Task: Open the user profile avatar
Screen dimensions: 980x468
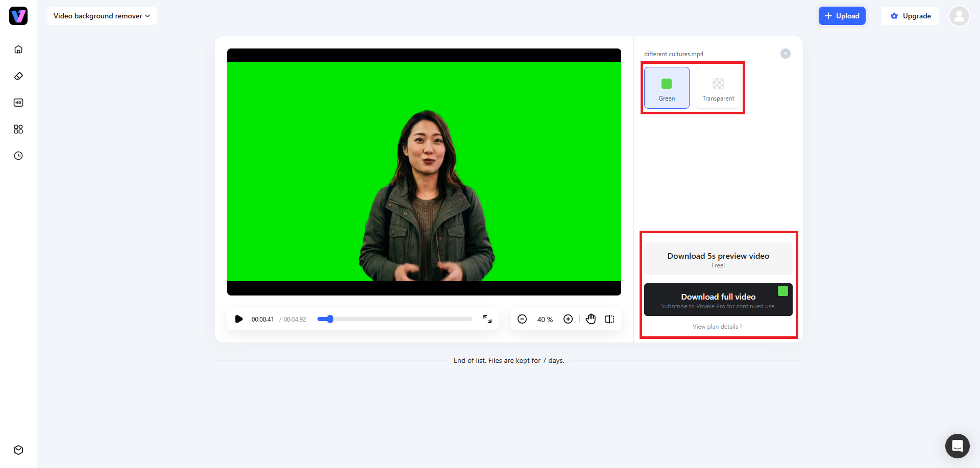Action: coord(959,16)
